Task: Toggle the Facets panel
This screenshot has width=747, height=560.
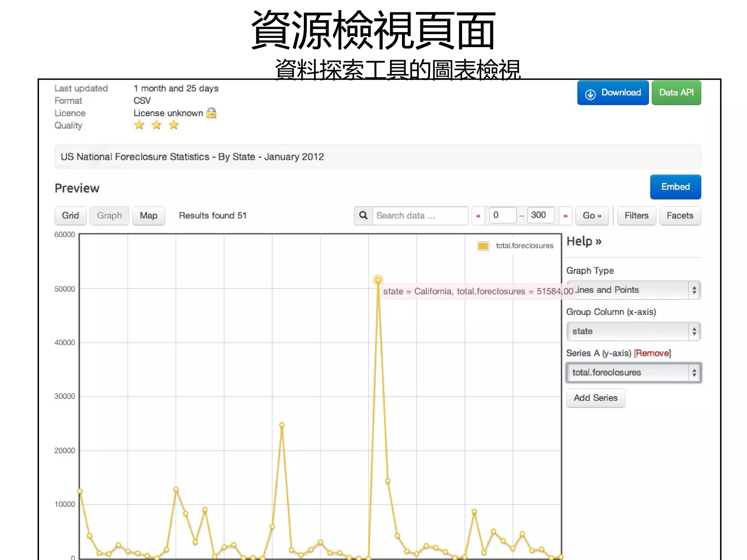Action: tap(680, 215)
